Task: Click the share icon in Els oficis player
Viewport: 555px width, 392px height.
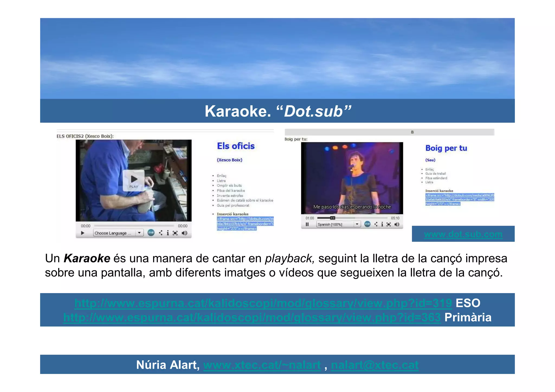Action: point(161,233)
